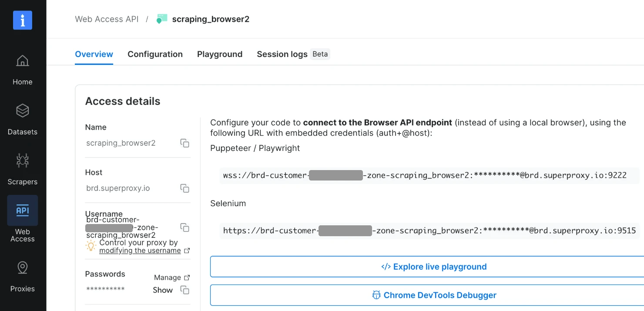Click the Selenium label
The image size is (644, 311).
(x=228, y=203)
